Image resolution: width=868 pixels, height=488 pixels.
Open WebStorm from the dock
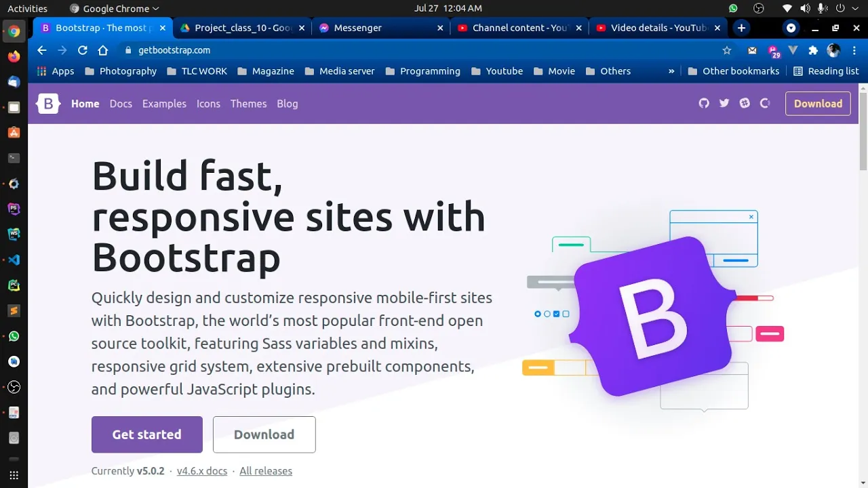pyautogui.click(x=14, y=235)
